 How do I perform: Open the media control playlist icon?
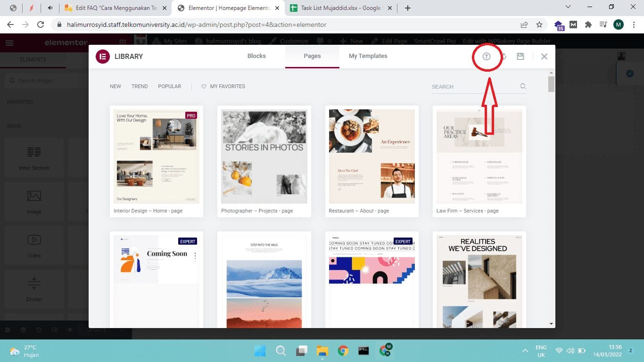pyautogui.click(x=603, y=25)
